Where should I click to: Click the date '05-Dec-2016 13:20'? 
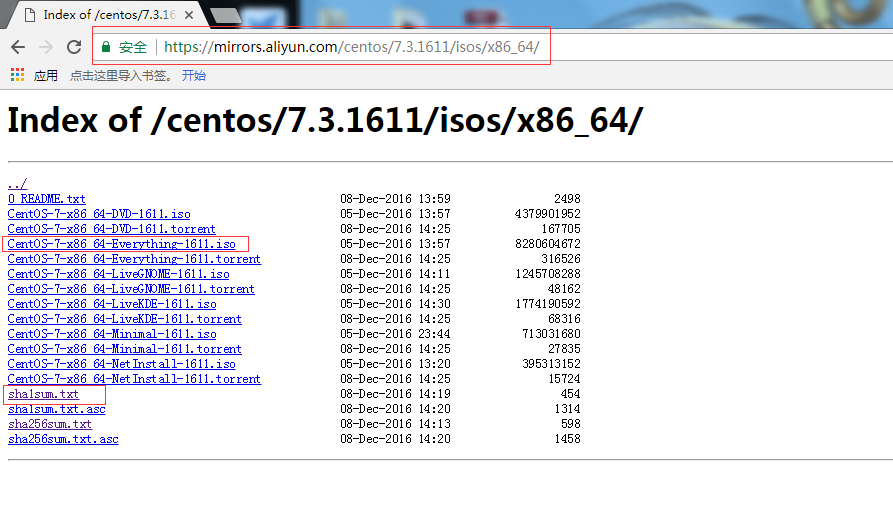[x=395, y=363]
